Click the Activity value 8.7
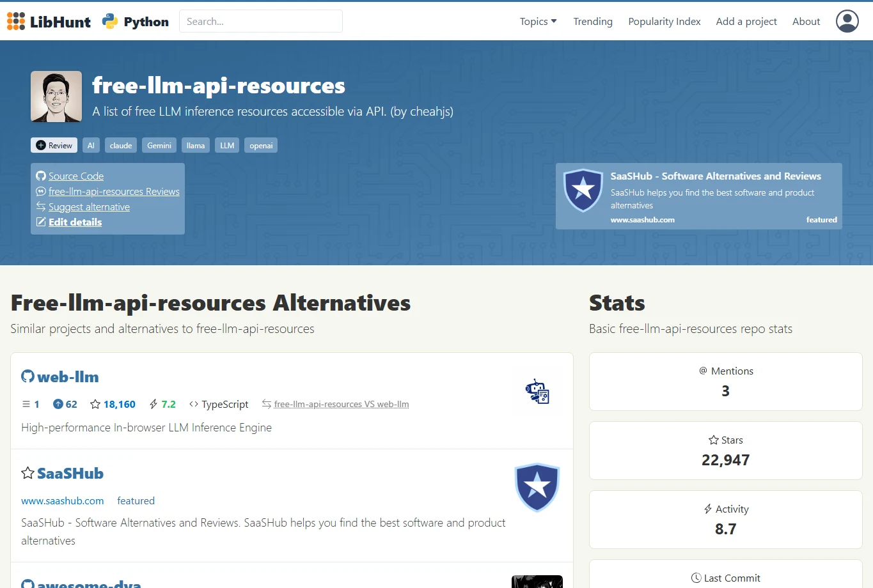Screen dimensions: 873x588 [x=725, y=529]
